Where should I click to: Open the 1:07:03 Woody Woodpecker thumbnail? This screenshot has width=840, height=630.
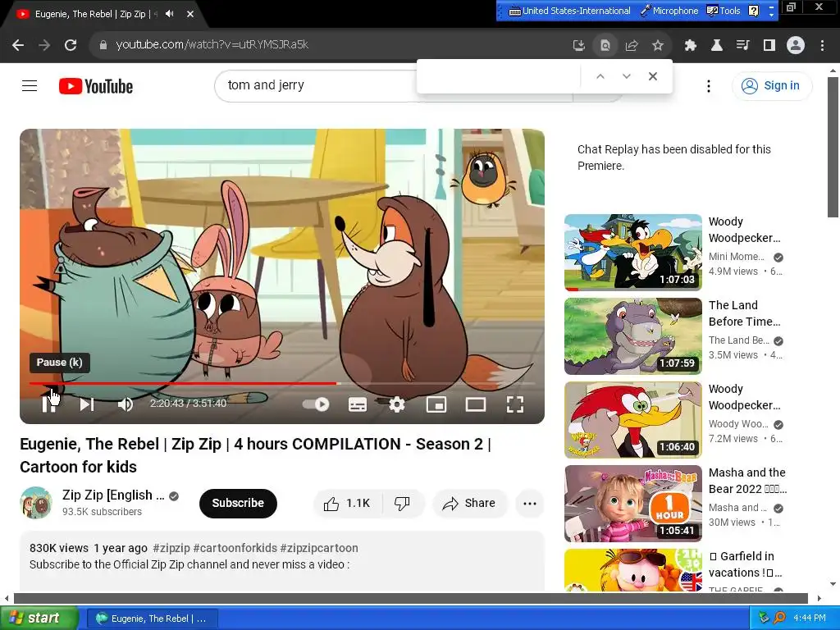(x=633, y=253)
